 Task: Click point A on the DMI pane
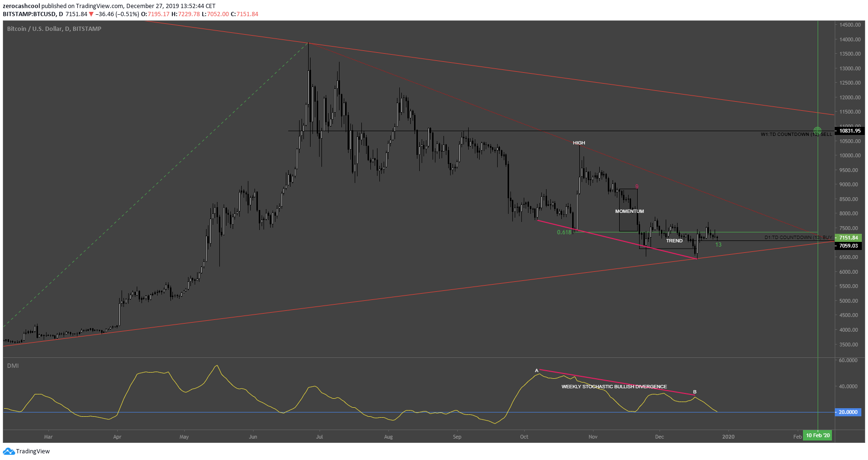pos(537,370)
